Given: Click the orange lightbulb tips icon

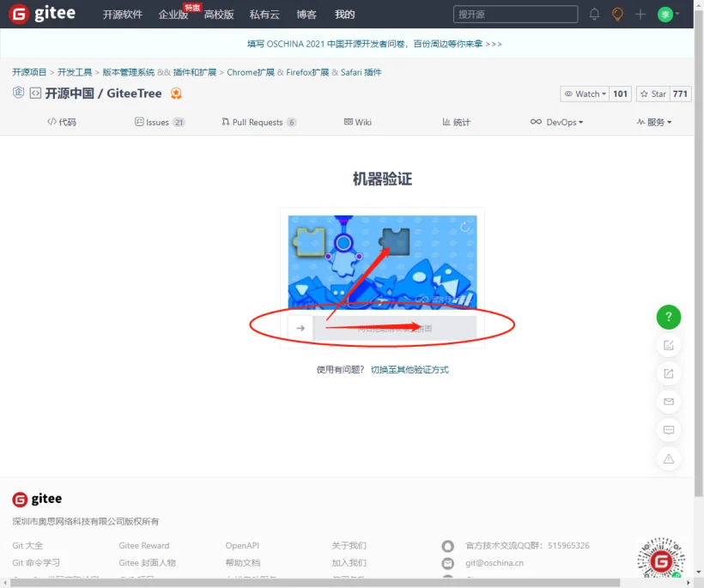Looking at the screenshot, I should pyautogui.click(x=618, y=15).
